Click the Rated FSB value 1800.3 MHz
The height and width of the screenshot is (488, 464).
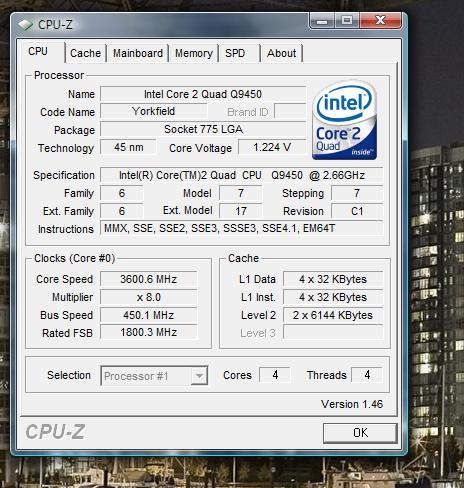[x=149, y=332]
